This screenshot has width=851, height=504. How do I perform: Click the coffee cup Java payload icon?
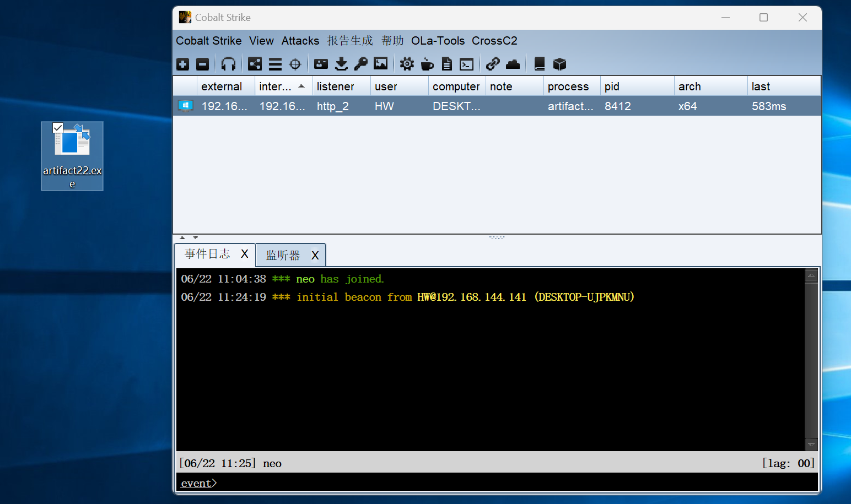[427, 64]
